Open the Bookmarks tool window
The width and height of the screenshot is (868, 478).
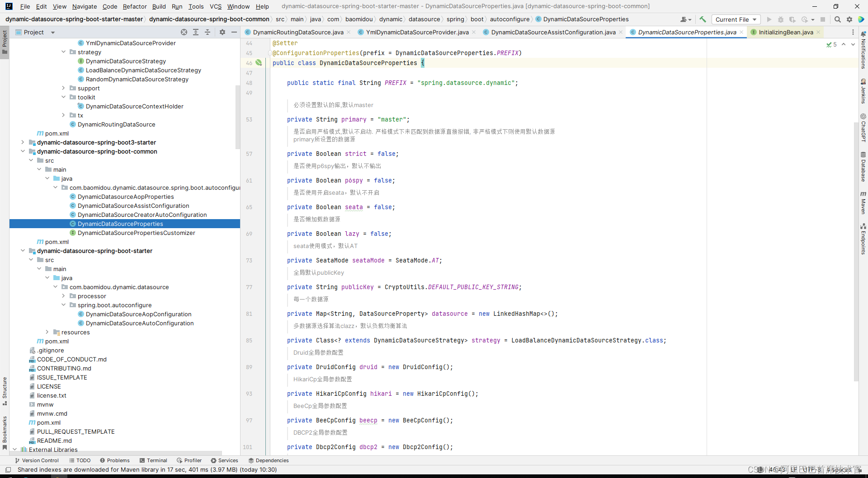point(5,433)
